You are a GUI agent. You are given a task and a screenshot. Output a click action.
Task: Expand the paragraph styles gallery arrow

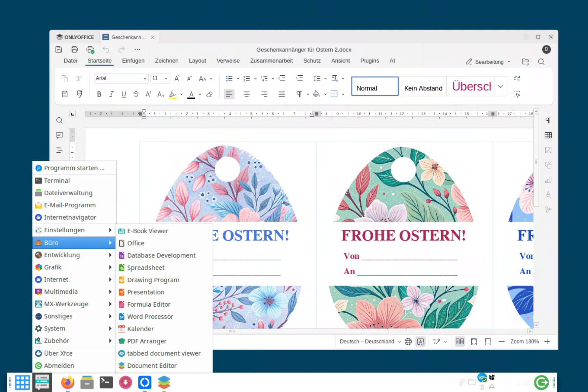pyautogui.click(x=501, y=86)
